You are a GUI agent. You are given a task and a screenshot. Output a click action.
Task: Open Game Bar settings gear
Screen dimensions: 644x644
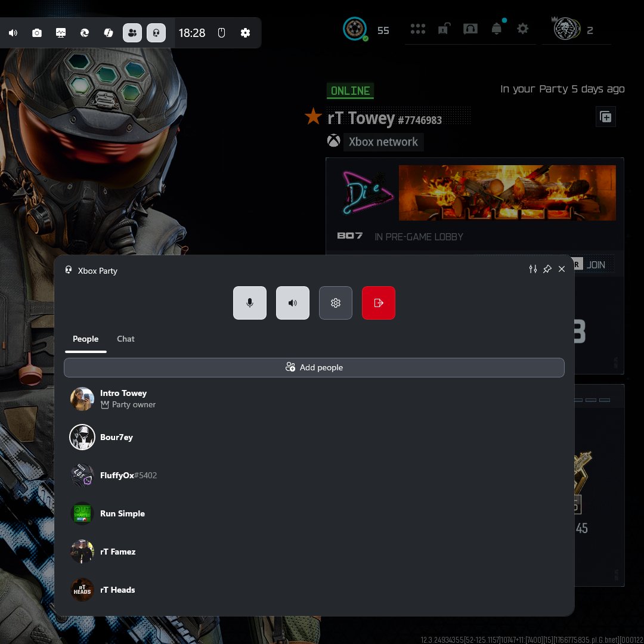(x=245, y=33)
